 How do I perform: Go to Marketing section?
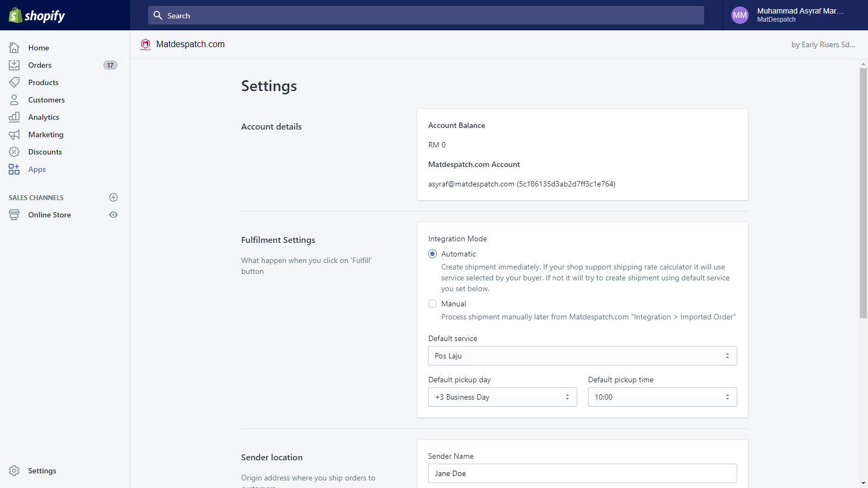(46, 134)
